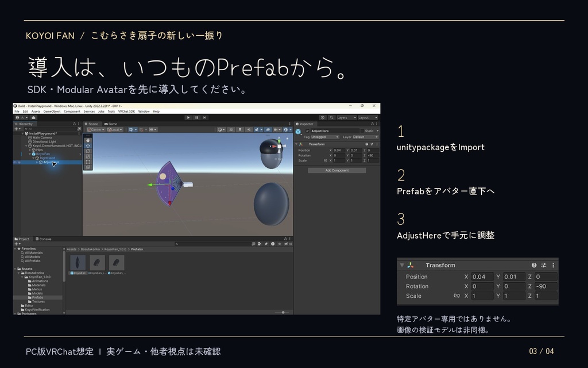Select the Hand view tool
This screenshot has width=588, height=368.
pos(88,140)
